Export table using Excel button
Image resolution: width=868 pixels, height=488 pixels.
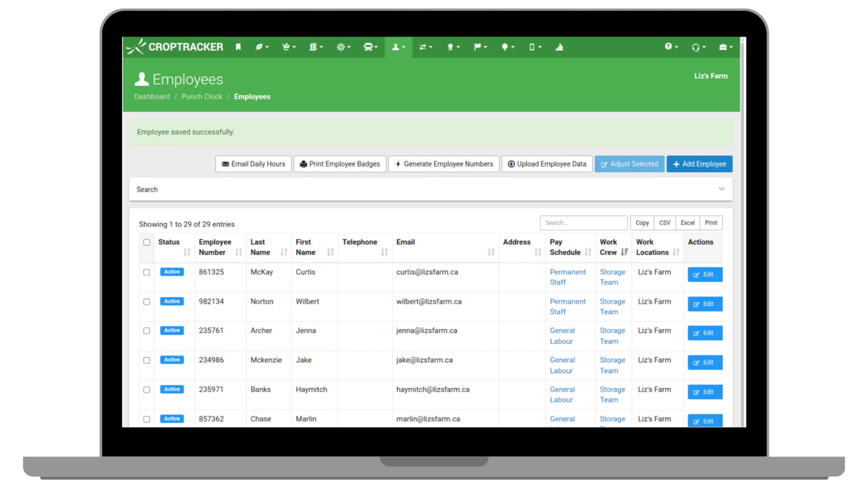[688, 223]
